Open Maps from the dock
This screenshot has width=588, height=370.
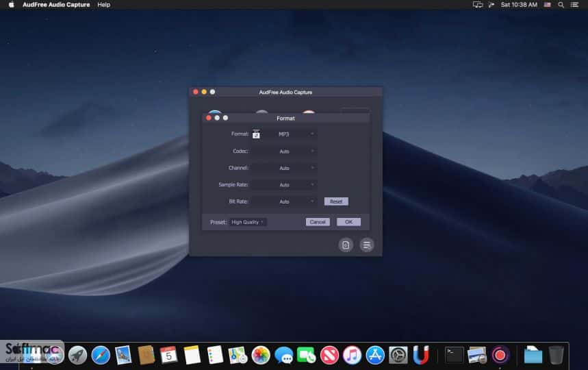pyautogui.click(x=238, y=355)
